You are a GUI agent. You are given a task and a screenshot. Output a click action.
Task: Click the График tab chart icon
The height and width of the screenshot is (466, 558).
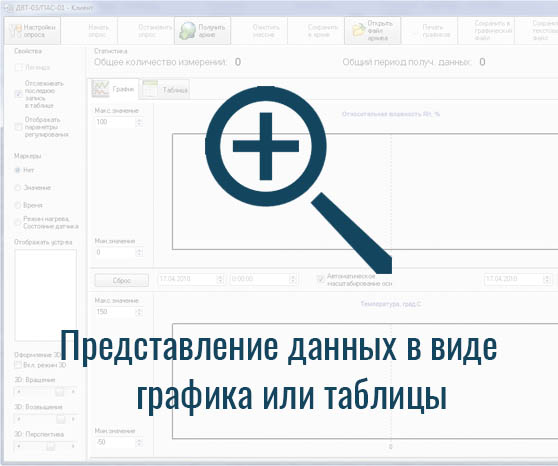pos(100,88)
